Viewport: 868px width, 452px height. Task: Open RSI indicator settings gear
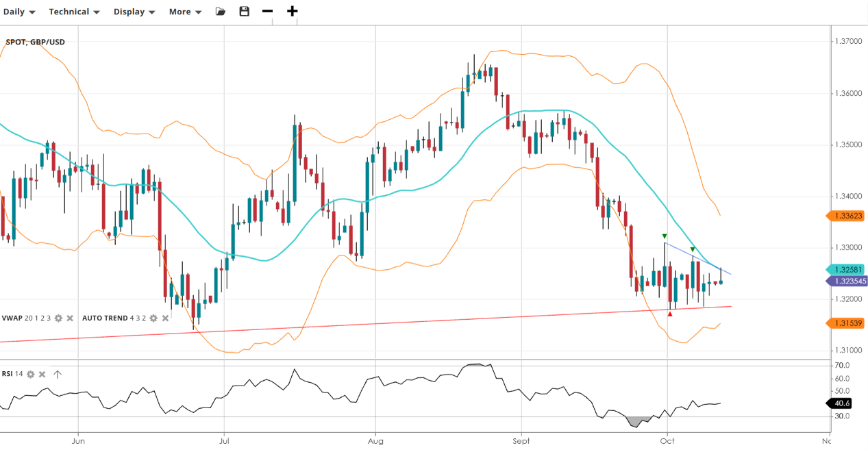tap(30, 375)
